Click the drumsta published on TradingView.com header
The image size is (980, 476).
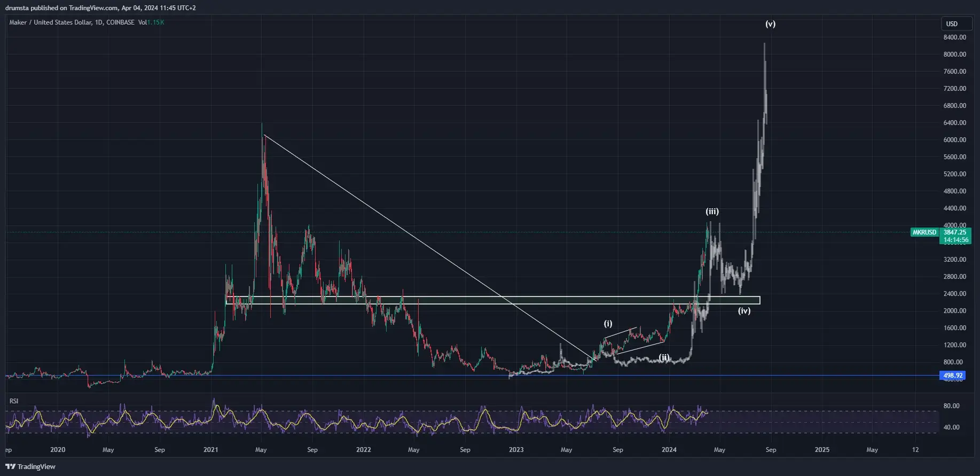point(100,8)
